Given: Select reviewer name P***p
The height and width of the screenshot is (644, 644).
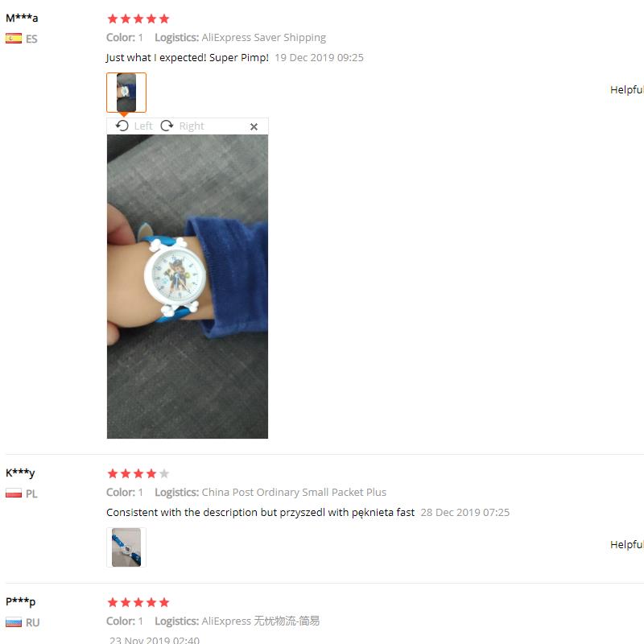Looking at the screenshot, I should 21,601.
